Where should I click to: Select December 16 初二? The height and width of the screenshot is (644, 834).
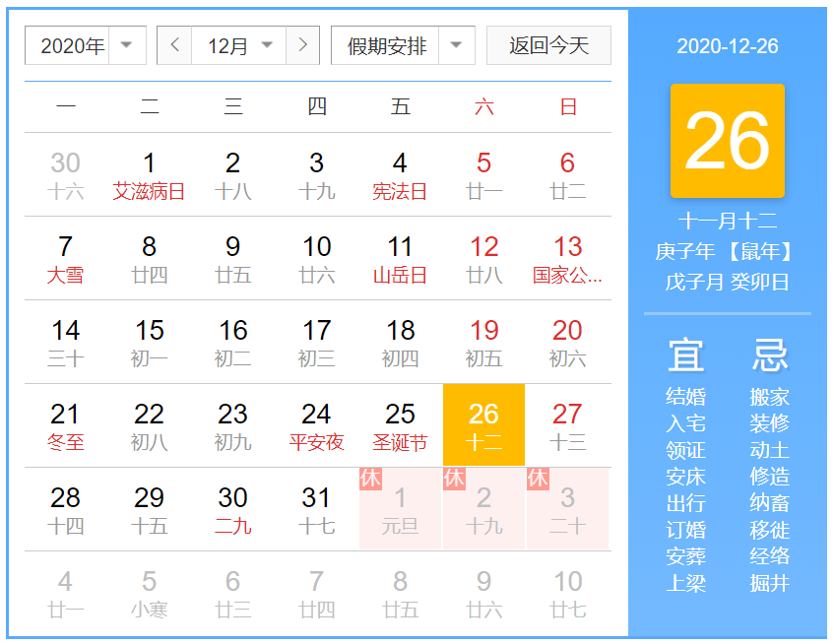[x=233, y=343]
